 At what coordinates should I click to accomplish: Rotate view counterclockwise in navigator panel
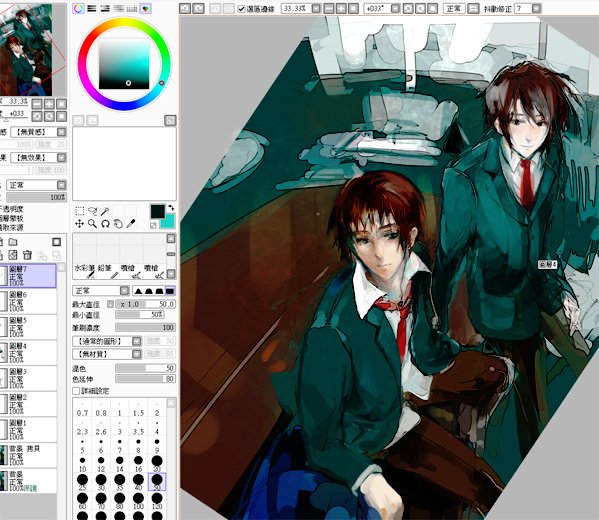coord(37,116)
